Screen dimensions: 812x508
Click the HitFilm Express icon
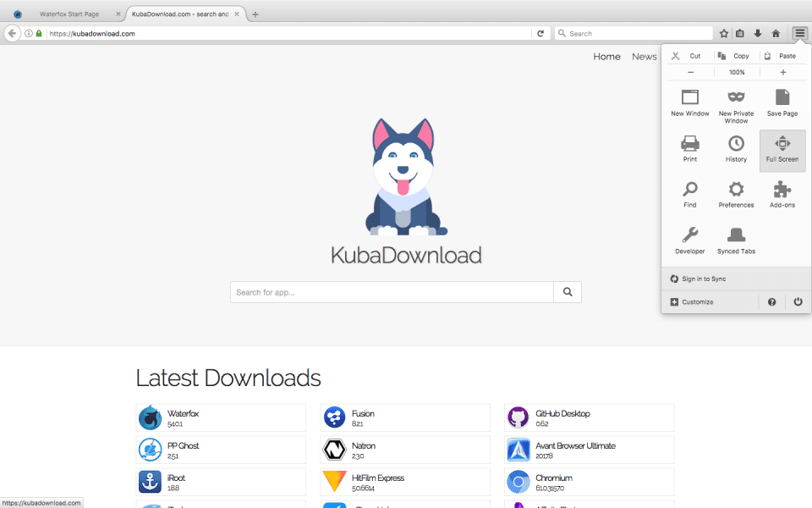pyautogui.click(x=335, y=482)
